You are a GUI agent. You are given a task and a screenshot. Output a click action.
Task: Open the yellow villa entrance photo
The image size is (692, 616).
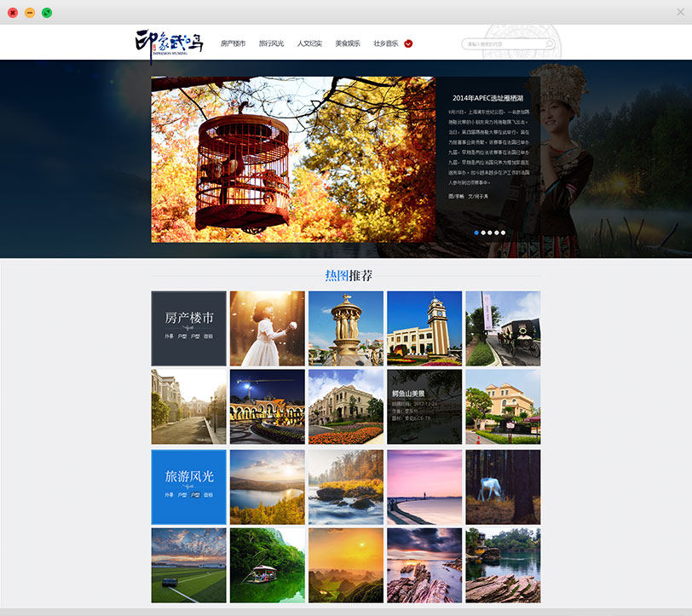[x=503, y=407]
